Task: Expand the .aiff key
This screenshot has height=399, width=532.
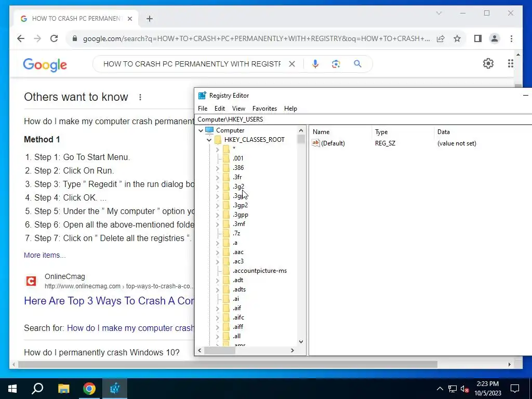Action: [x=218, y=327]
